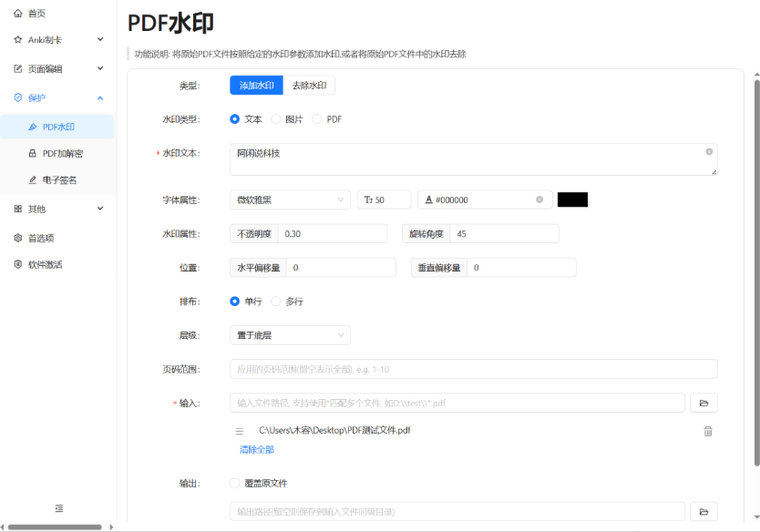Click the vertical scrollbar on the right
Image resolution: width=760 pixels, height=532 pixels.
pos(756,272)
